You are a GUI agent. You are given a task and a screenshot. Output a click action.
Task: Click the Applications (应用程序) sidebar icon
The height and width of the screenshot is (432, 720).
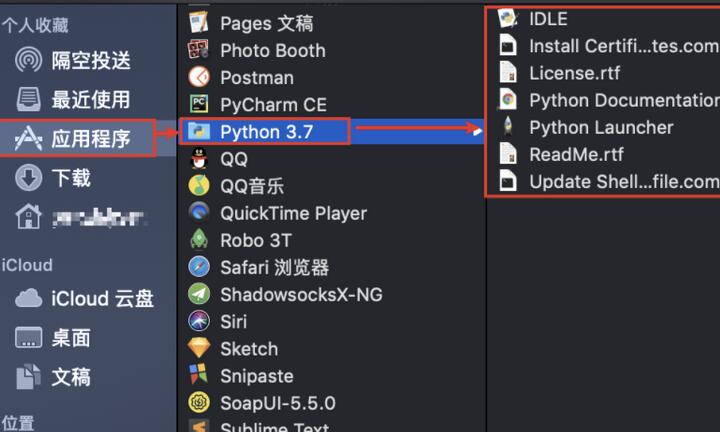(28, 139)
